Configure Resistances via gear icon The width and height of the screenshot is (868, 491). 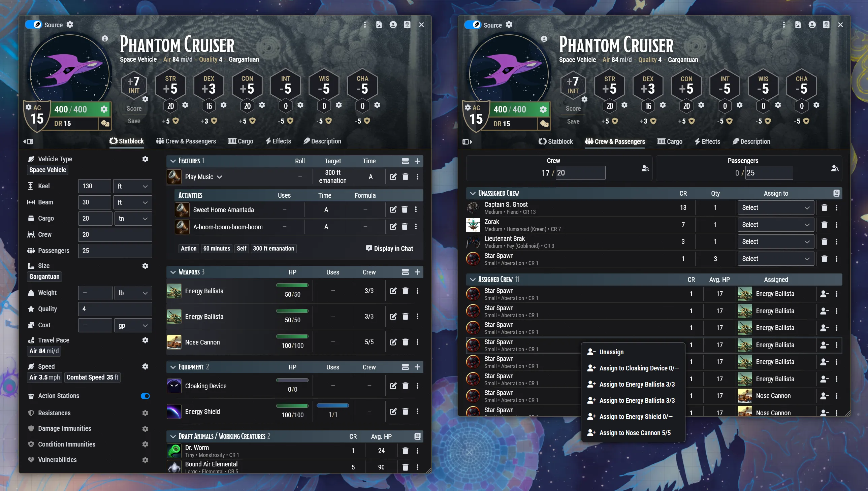point(145,413)
